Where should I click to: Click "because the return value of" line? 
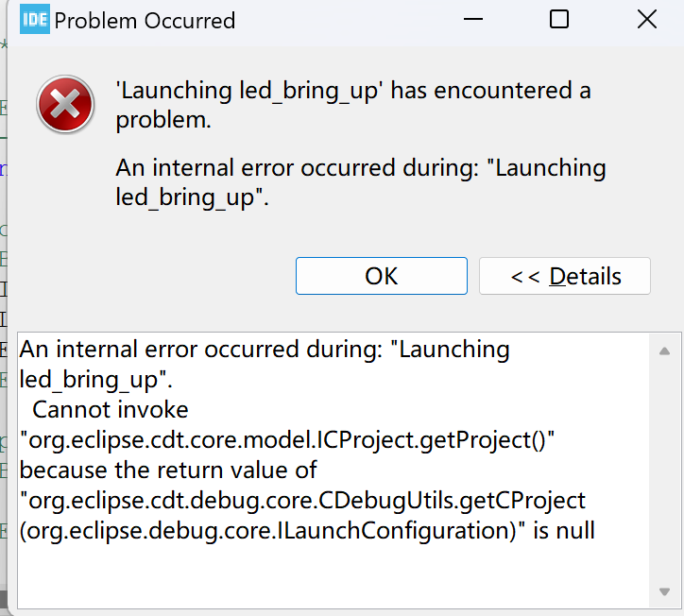168,470
